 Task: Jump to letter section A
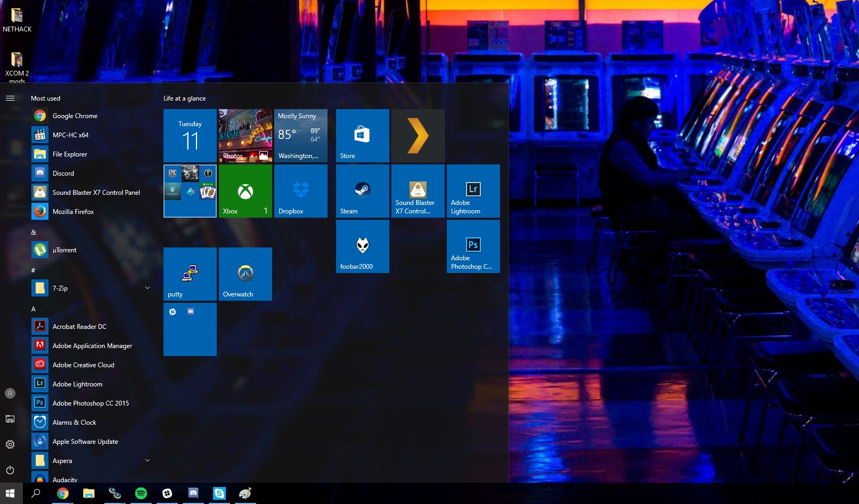coord(34,309)
